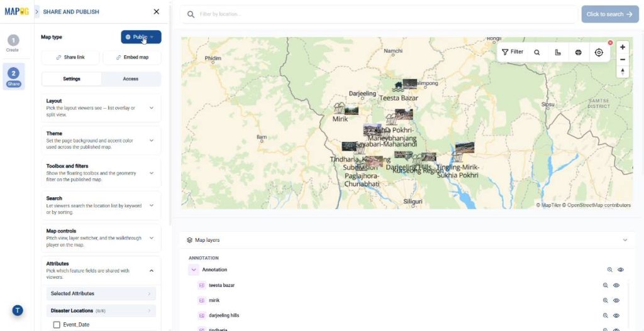The image size is (644, 331).
Task: Zoom to teesta bazar layer
Action: point(605,286)
